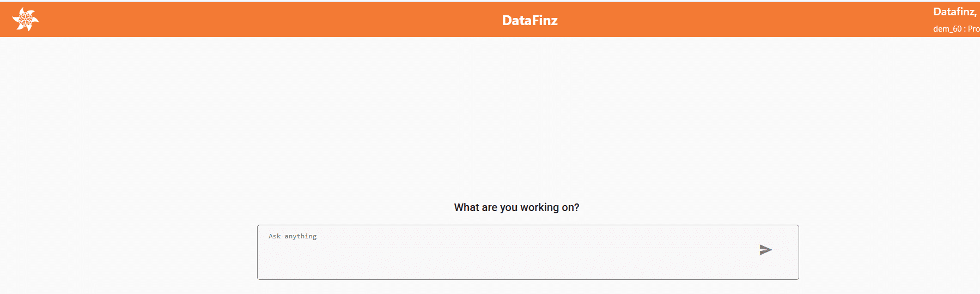
Task: Go home via the white star logo
Action: coord(25,20)
